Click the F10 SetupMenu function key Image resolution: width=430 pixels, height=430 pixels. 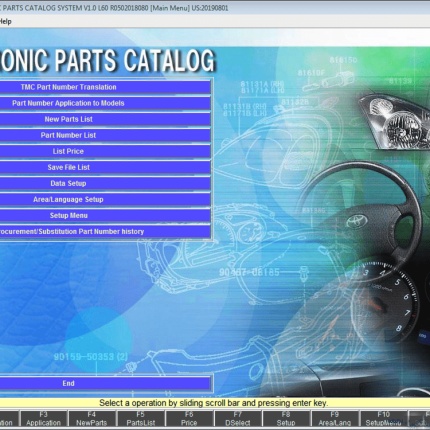(383, 419)
